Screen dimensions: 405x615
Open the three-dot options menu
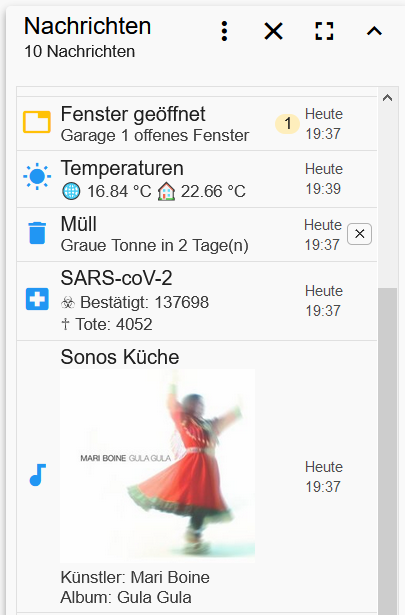pos(224,31)
